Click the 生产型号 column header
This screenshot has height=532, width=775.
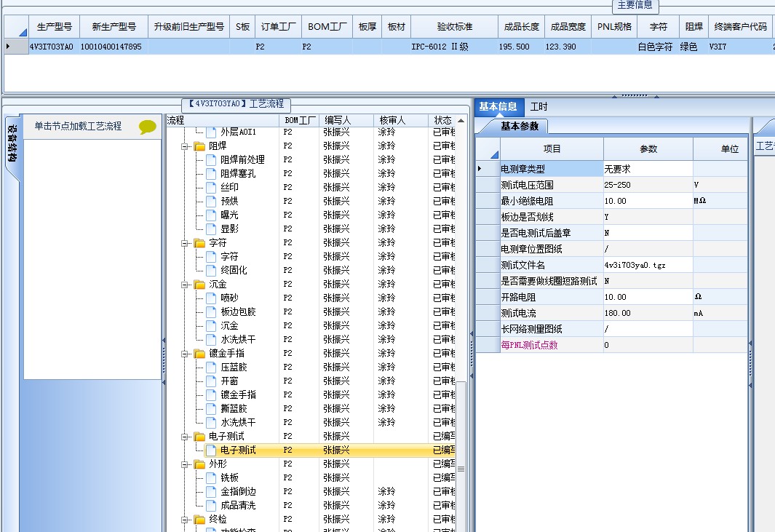pos(54,27)
